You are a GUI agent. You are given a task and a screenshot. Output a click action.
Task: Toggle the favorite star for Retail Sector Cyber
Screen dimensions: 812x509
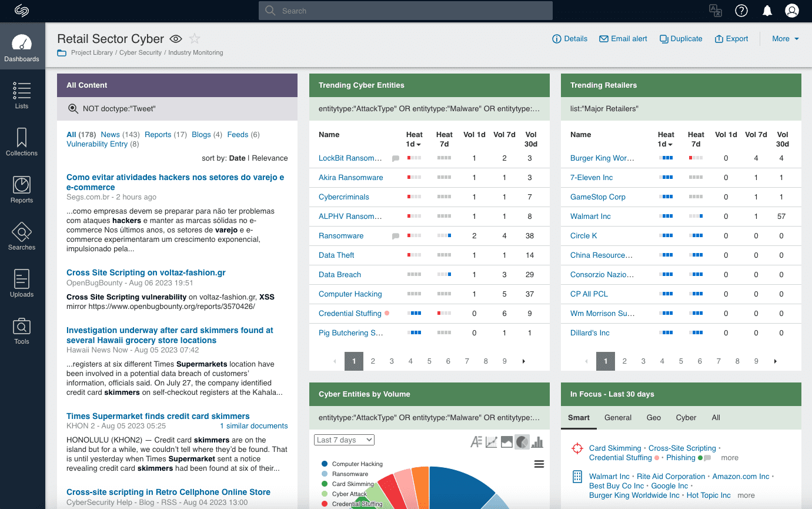tap(195, 39)
